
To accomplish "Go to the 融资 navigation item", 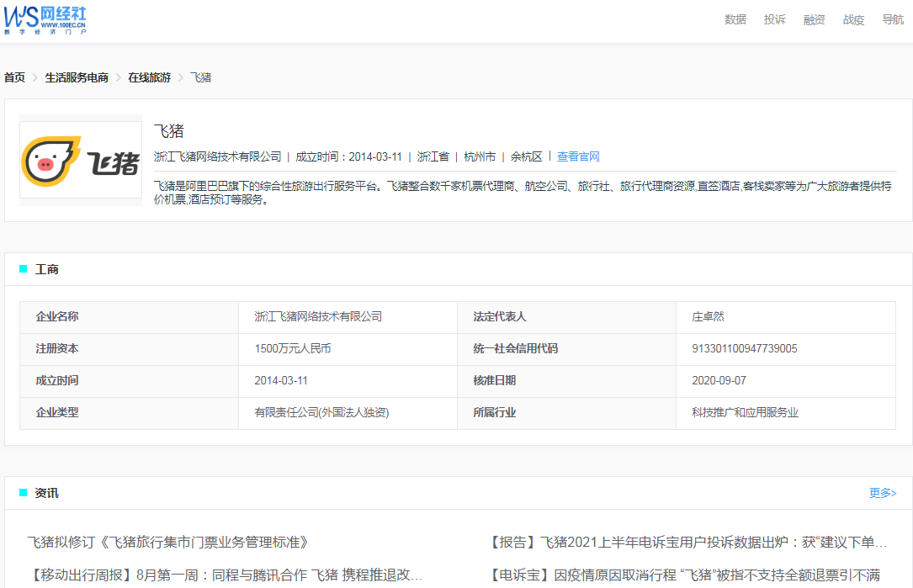I will point(814,20).
